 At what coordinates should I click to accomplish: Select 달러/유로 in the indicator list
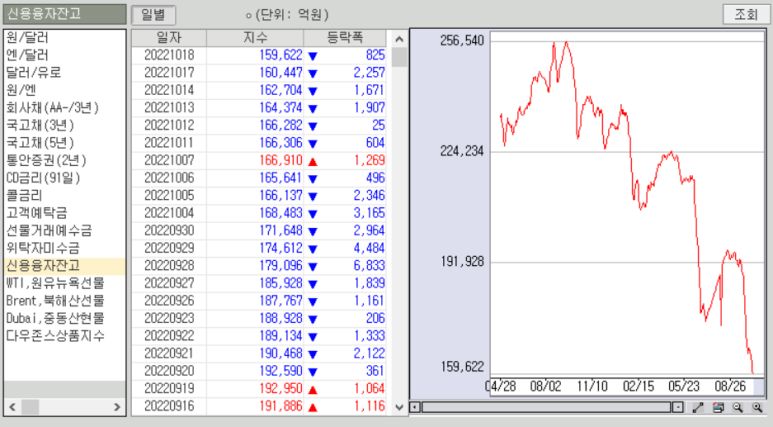tap(64, 72)
